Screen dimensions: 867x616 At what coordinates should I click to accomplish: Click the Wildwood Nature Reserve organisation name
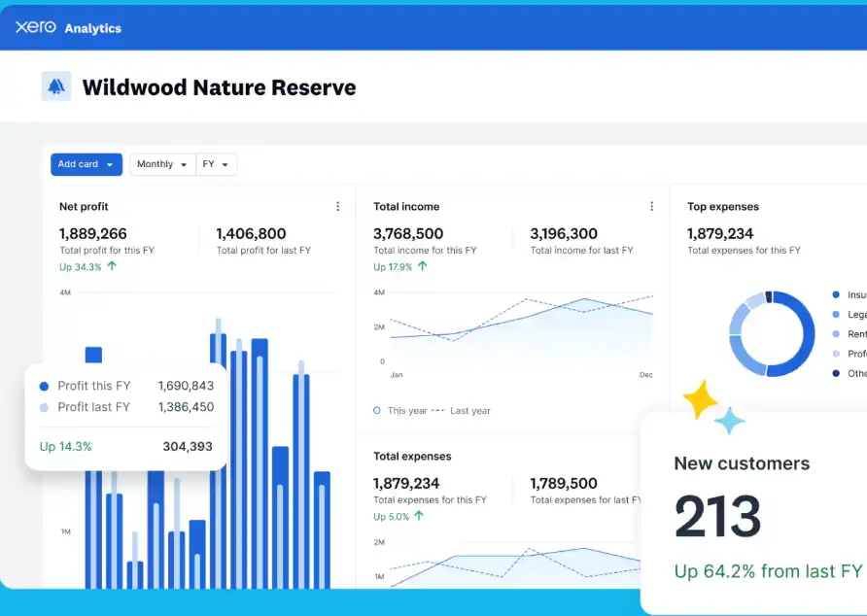click(x=219, y=87)
